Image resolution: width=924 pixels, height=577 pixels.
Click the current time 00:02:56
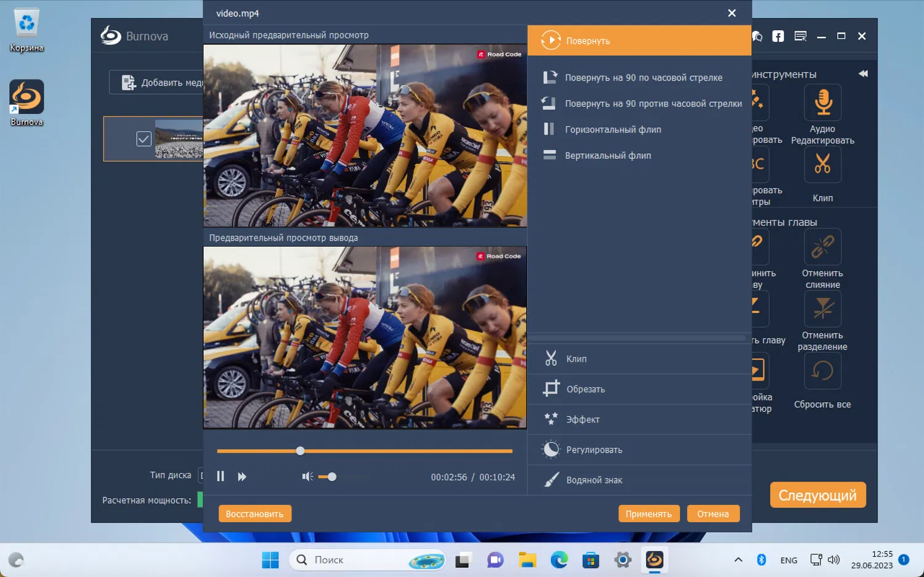click(x=449, y=477)
